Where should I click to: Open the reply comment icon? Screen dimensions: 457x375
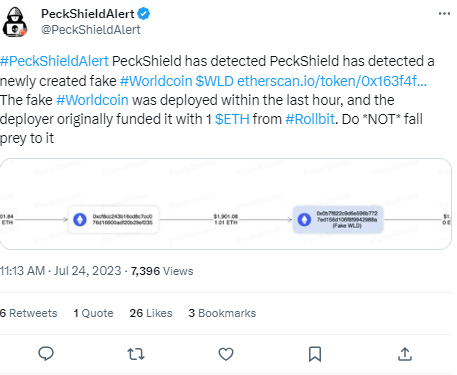(46, 354)
